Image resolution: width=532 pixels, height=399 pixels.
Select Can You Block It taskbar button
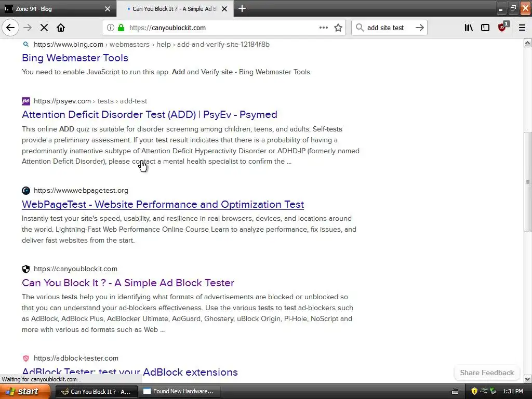tap(96, 392)
